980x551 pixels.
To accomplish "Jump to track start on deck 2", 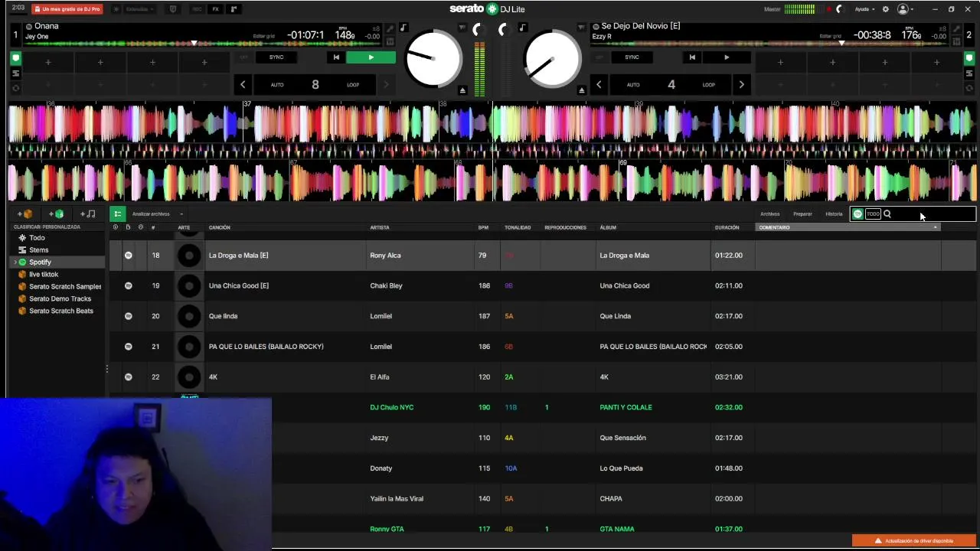I will [692, 57].
